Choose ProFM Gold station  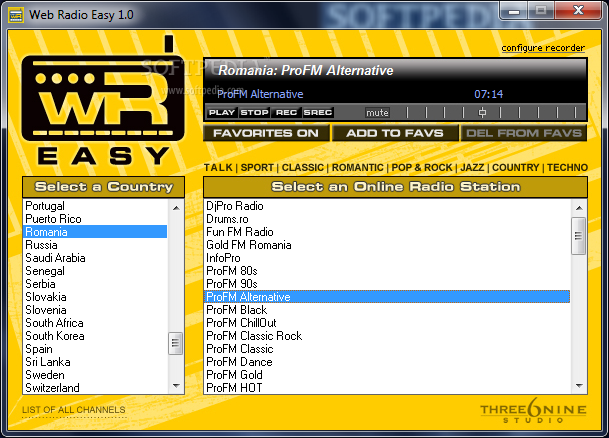(x=387, y=375)
